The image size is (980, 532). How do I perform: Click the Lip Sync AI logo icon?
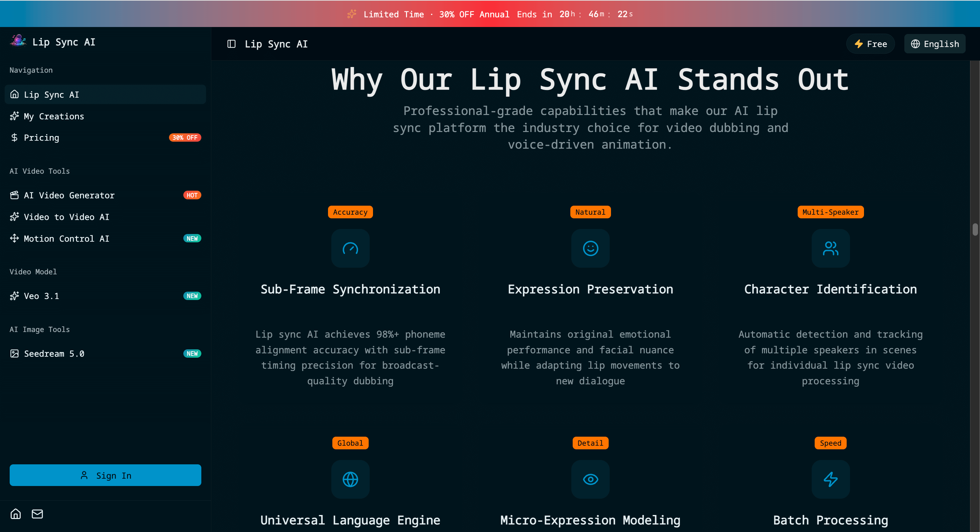(18, 41)
